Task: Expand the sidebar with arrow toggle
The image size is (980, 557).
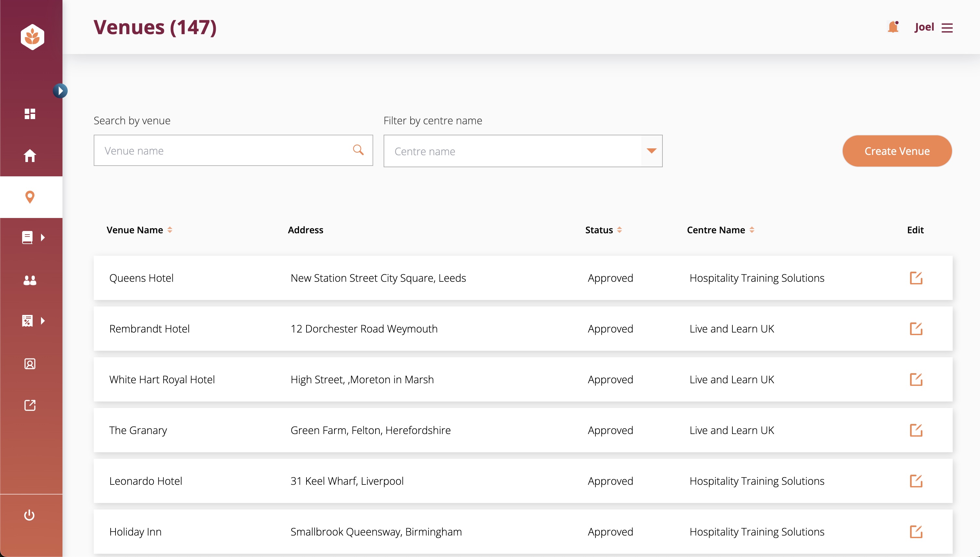Action: [x=60, y=91]
